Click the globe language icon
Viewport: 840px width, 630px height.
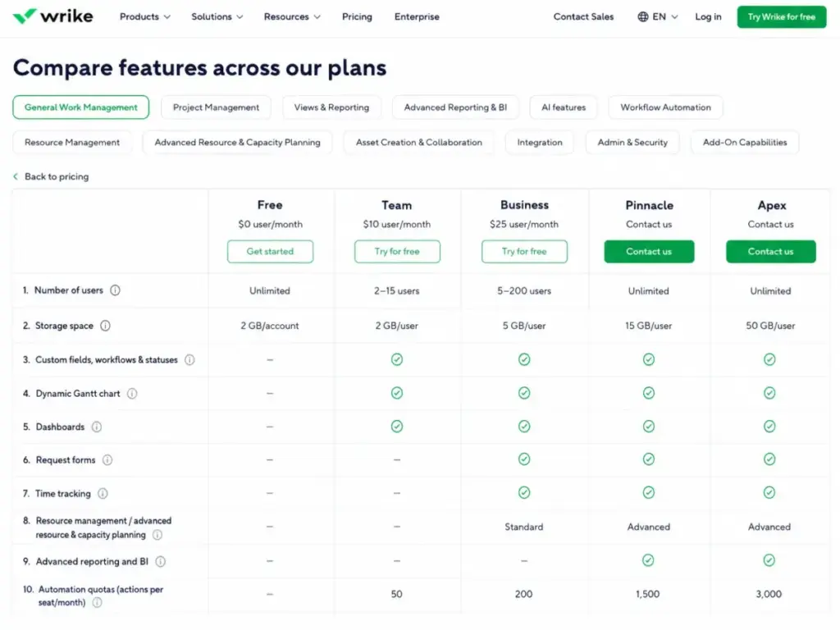tap(643, 16)
